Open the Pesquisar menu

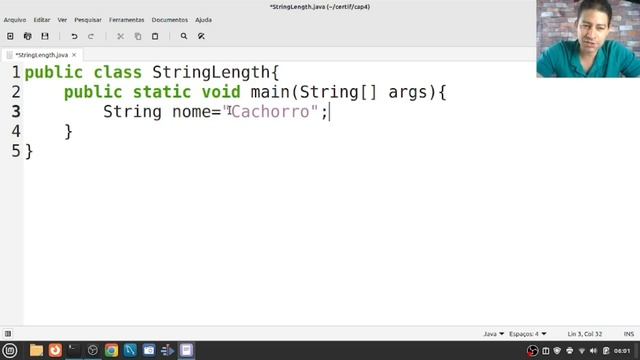tap(88, 20)
